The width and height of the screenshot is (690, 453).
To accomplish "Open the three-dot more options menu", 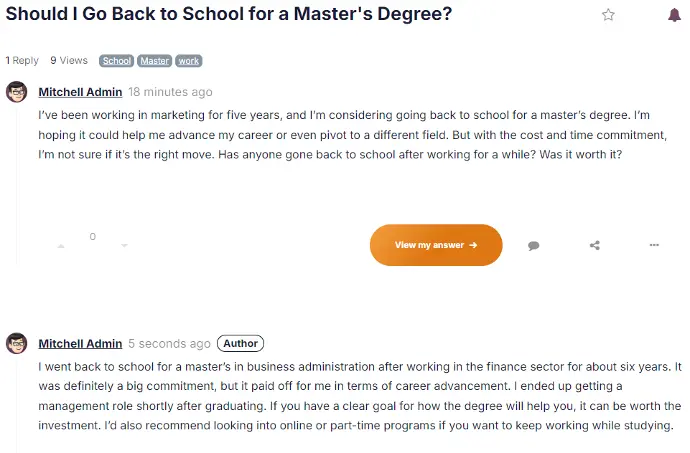I will (654, 245).
